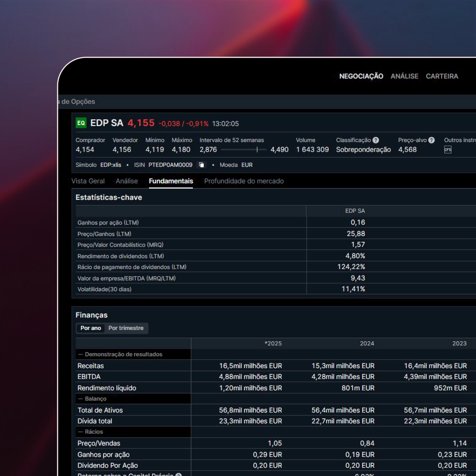Switch to the Vista Geral tab
The width and height of the screenshot is (476, 476).
click(88, 181)
